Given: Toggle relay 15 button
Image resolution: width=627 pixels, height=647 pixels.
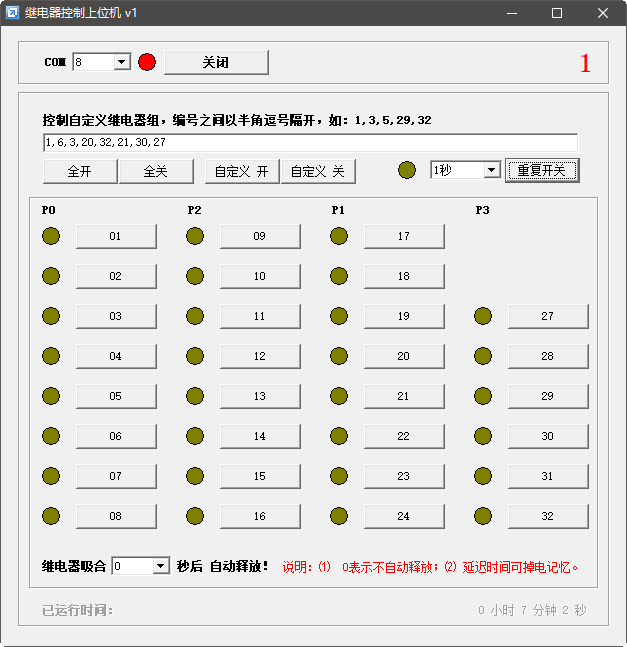Looking at the screenshot, I should pyautogui.click(x=260, y=477).
